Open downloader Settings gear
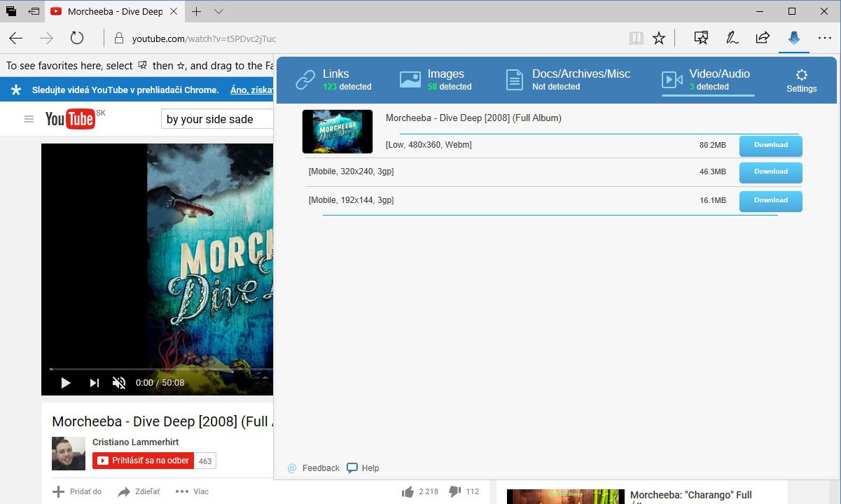The width and height of the screenshot is (841, 504). 802,80
